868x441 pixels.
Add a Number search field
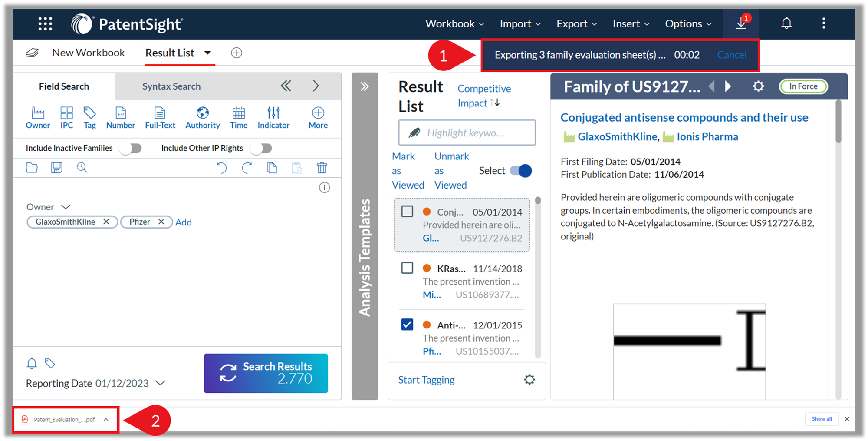[x=121, y=118]
